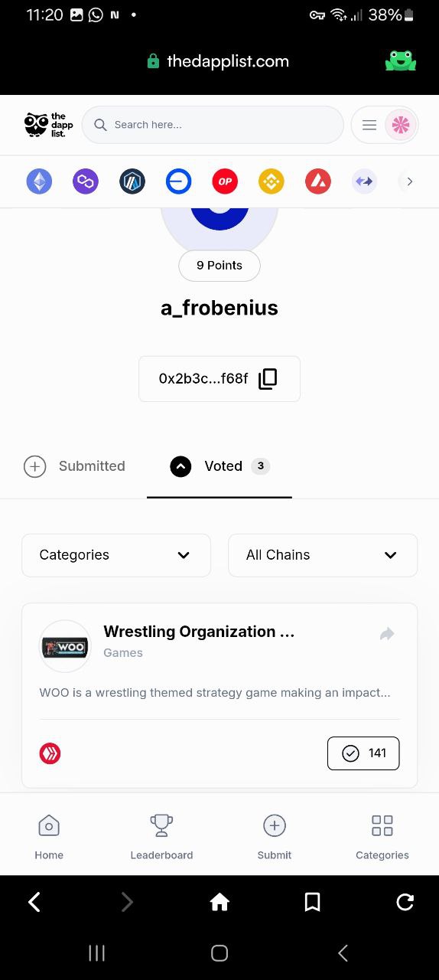Toggle the 141 vote button
Viewport: 439px width, 980px height.
[x=363, y=753]
